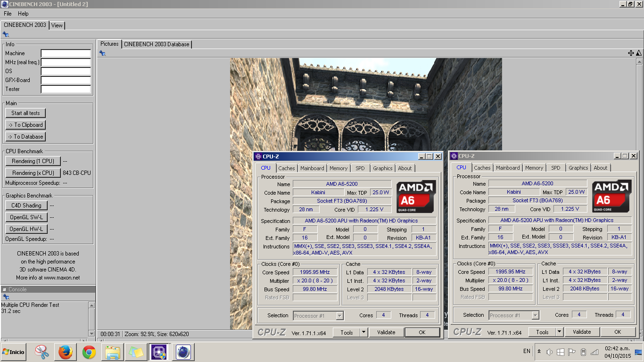Open Processor #1 selection in active CPU-Z
This screenshot has width=644, height=362.
(318, 316)
